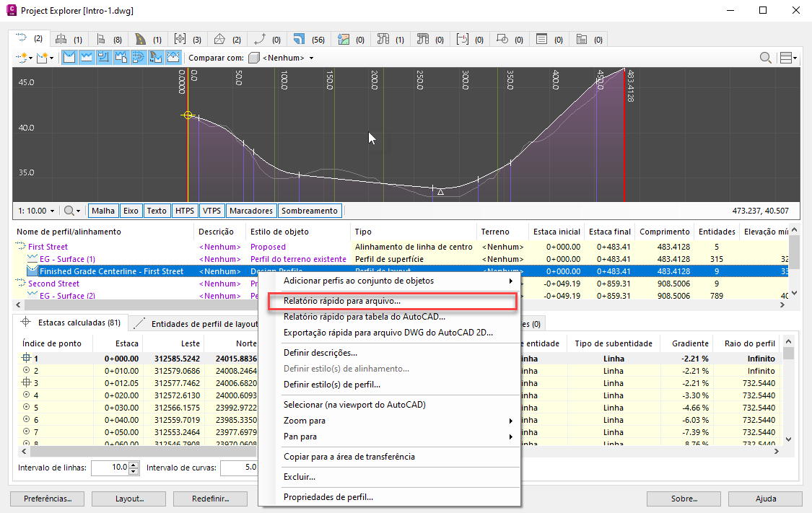This screenshot has height=513, width=812.
Task: Click the first blue profile filter icon
Action: (x=70, y=58)
